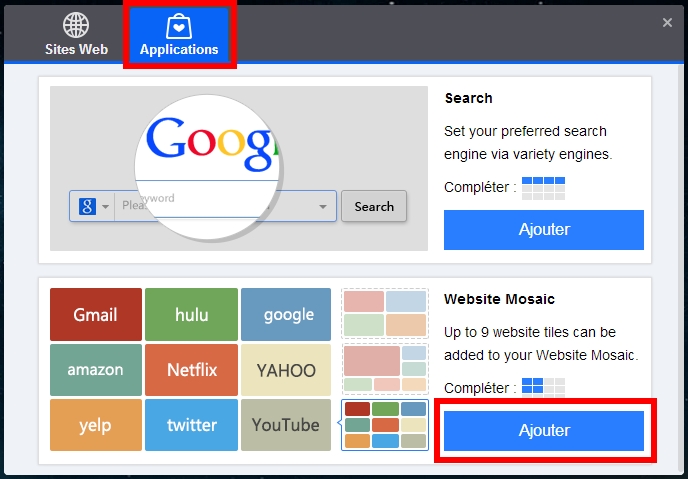This screenshot has width=688, height=479.
Task: Click Ajouter for the Search app
Action: click(544, 229)
